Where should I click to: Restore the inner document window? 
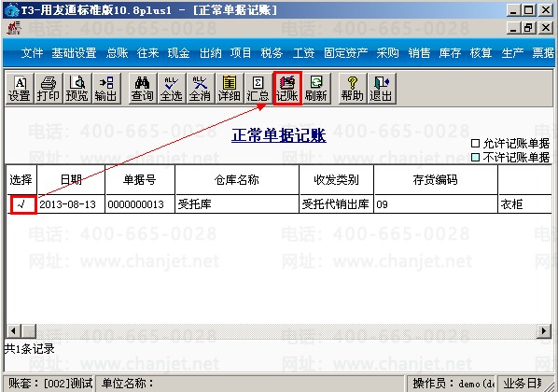[528, 27]
